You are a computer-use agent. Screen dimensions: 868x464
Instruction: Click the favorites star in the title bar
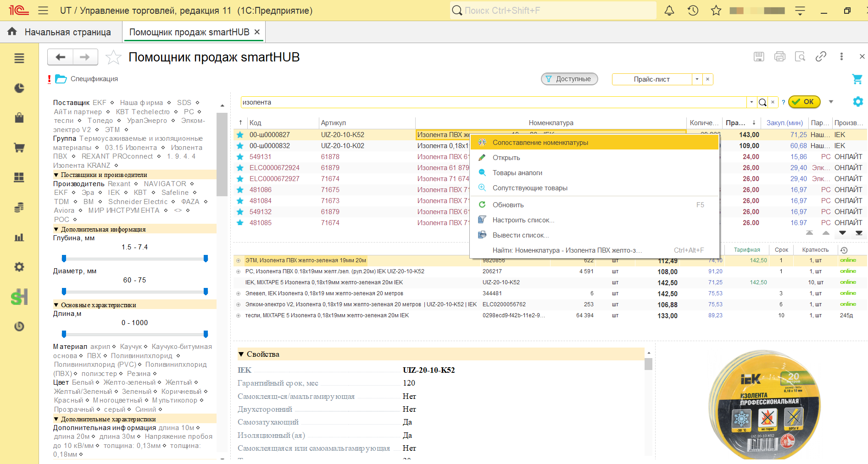(716, 11)
